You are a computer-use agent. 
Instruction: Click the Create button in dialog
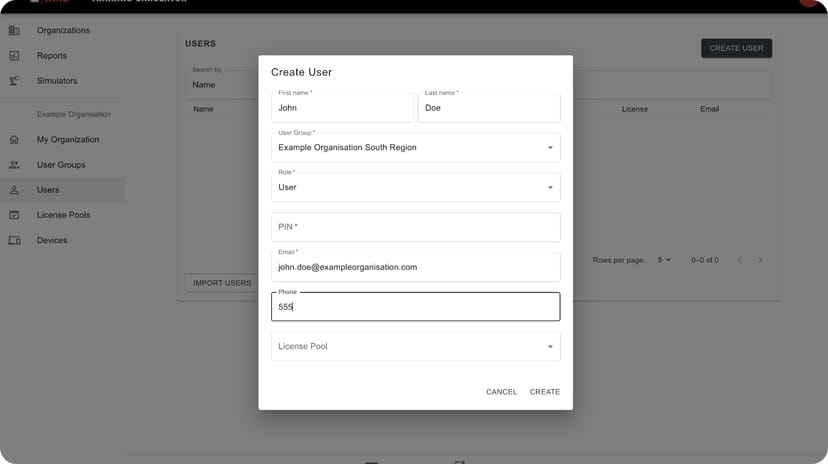(x=544, y=392)
